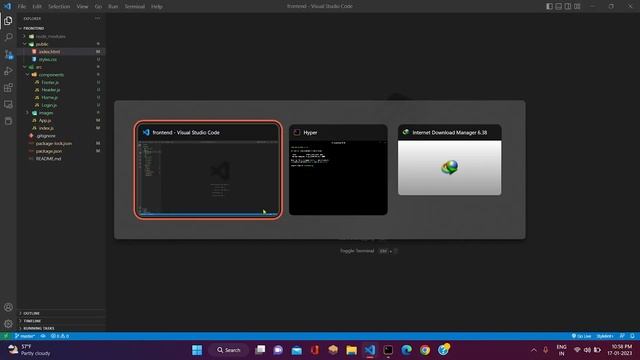The image size is (640, 360).
Task: Select index.html in the explorer
Action: (49, 52)
